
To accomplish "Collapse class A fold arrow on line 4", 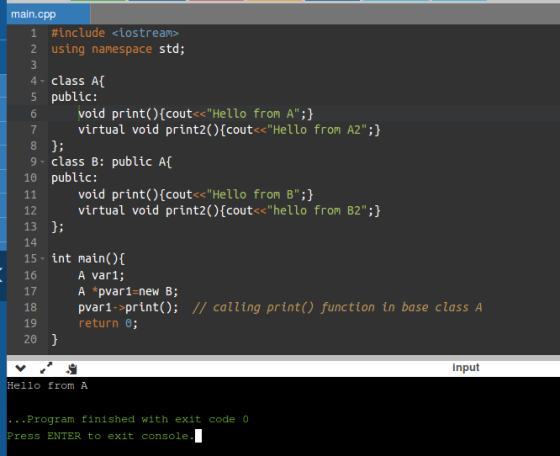I will [42, 81].
